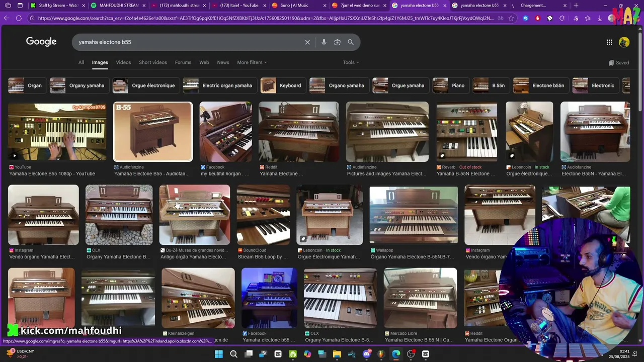Click the Google logo
The image size is (644, 362).
coord(41,42)
